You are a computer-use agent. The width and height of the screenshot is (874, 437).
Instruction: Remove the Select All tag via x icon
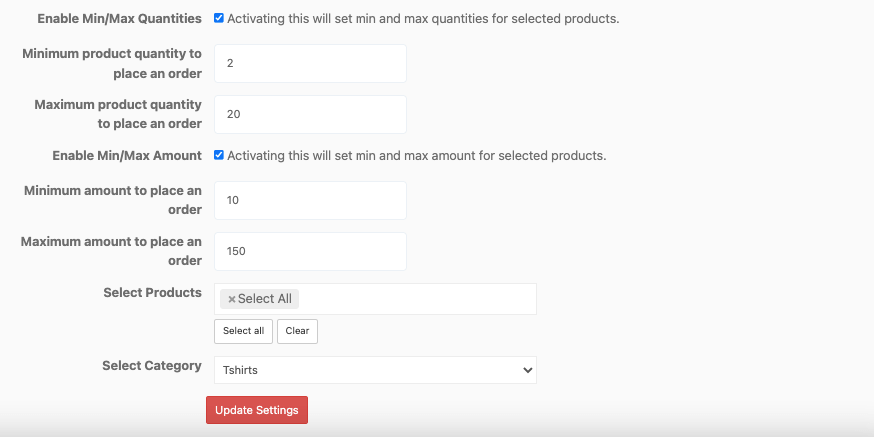point(232,299)
